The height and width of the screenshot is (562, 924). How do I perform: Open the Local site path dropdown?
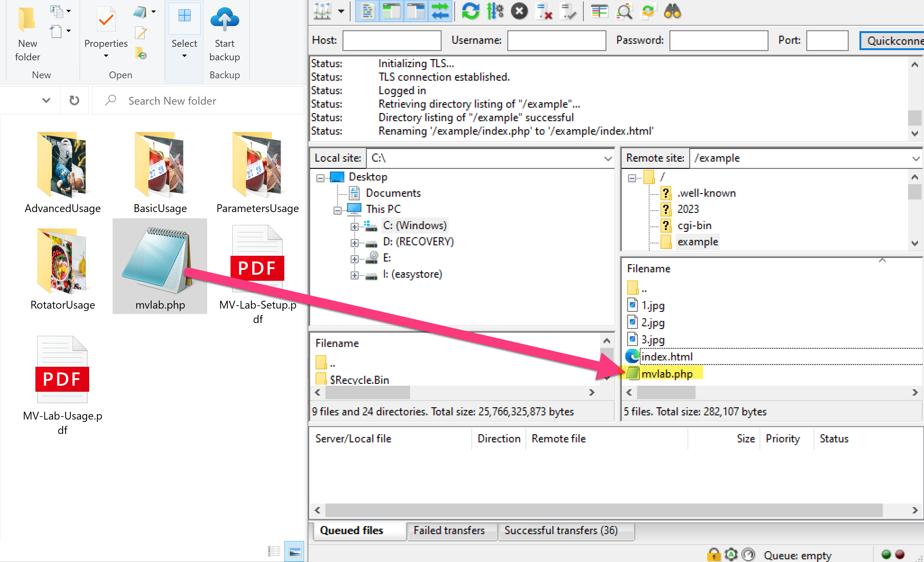(608, 158)
